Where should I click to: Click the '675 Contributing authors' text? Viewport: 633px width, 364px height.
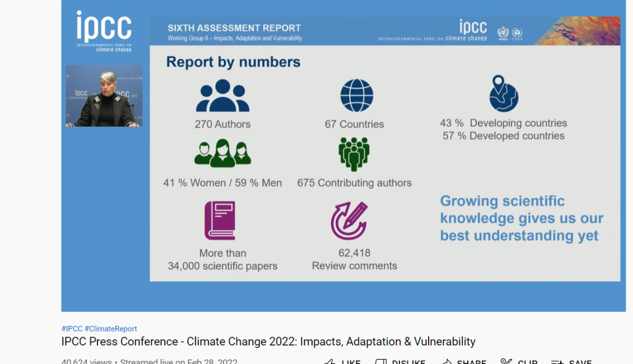click(355, 183)
